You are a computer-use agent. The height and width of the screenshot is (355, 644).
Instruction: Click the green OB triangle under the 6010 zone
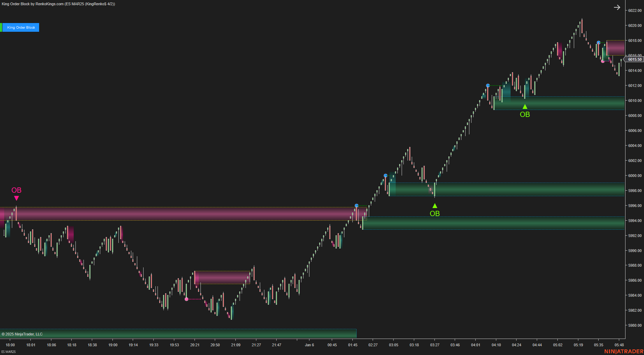(x=525, y=106)
